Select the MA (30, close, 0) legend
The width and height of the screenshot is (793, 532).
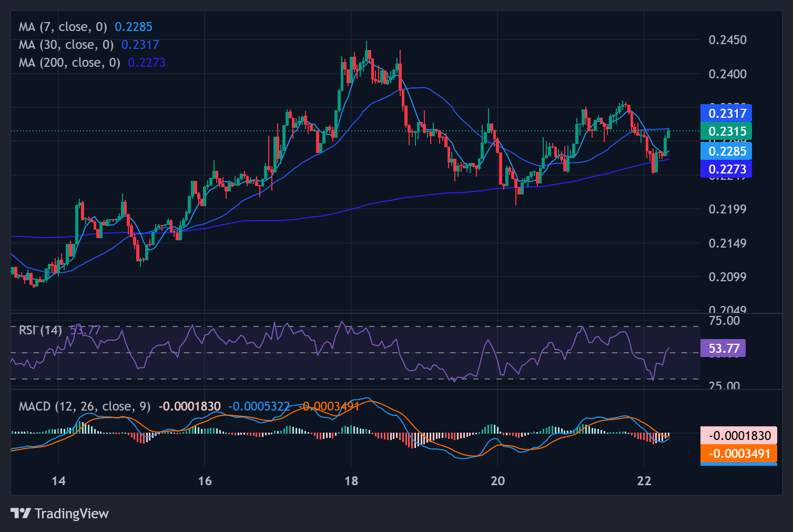point(66,45)
